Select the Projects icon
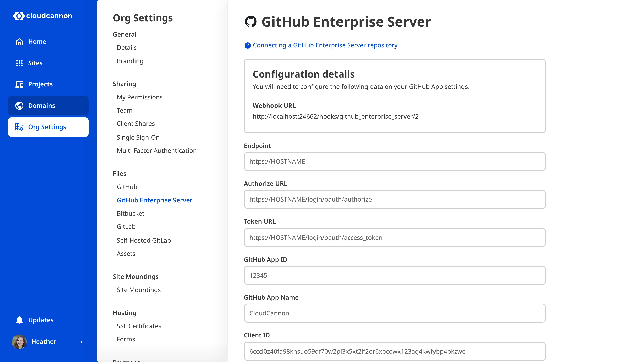Viewport: 644px width, 362px height. pyautogui.click(x=19, y=84)
